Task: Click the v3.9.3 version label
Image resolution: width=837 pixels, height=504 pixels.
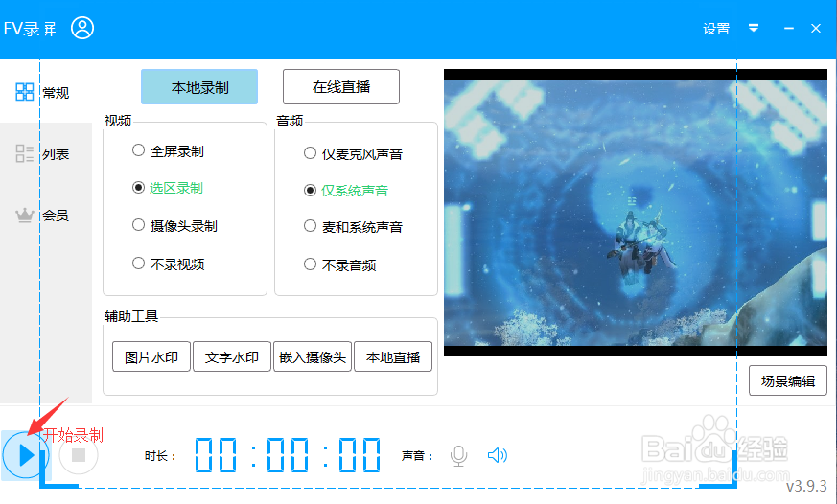Action: (806, 486)
